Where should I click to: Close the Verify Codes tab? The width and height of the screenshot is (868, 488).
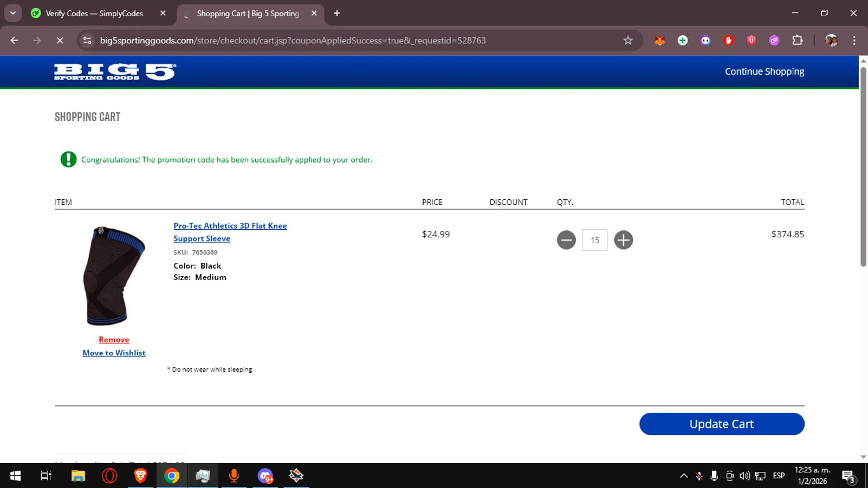pos(163,13)
